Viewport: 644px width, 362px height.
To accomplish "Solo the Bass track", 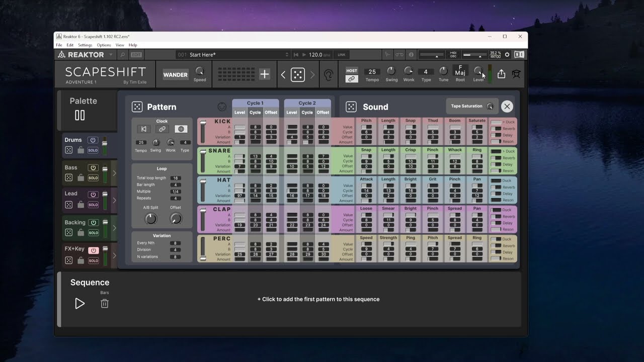I will [x=93, y=178].
